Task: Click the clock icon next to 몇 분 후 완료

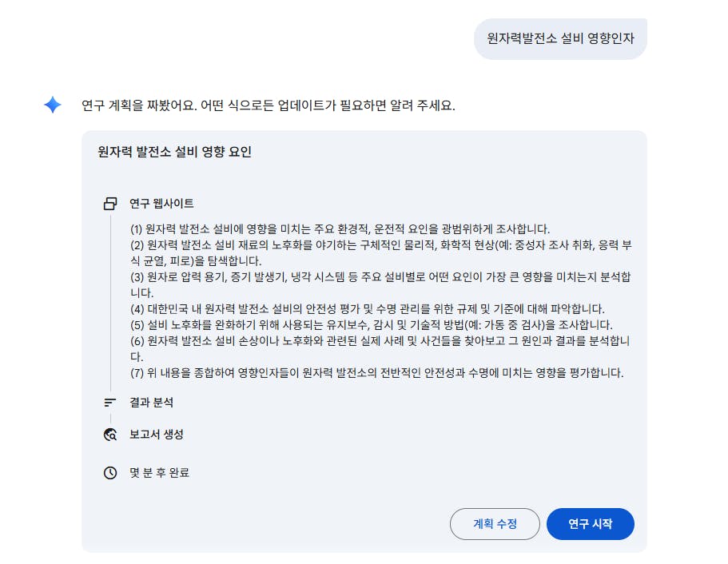Action: point(109,472)
